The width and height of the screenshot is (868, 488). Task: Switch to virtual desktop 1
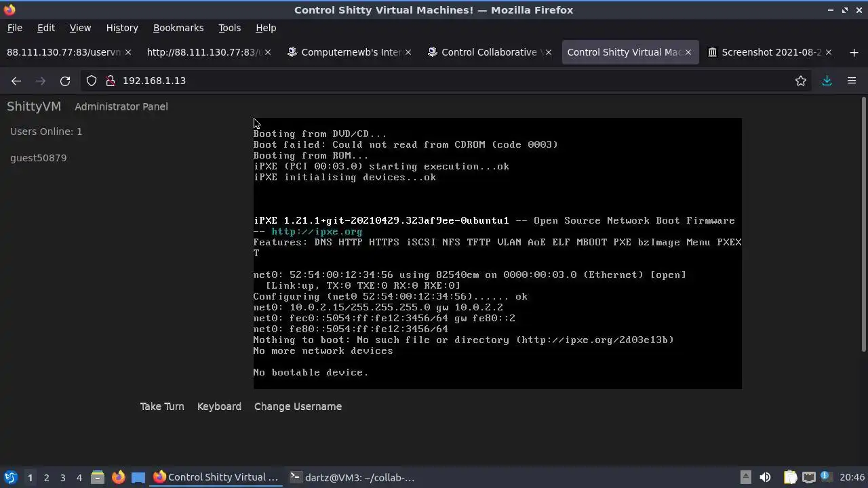point(30,477)
